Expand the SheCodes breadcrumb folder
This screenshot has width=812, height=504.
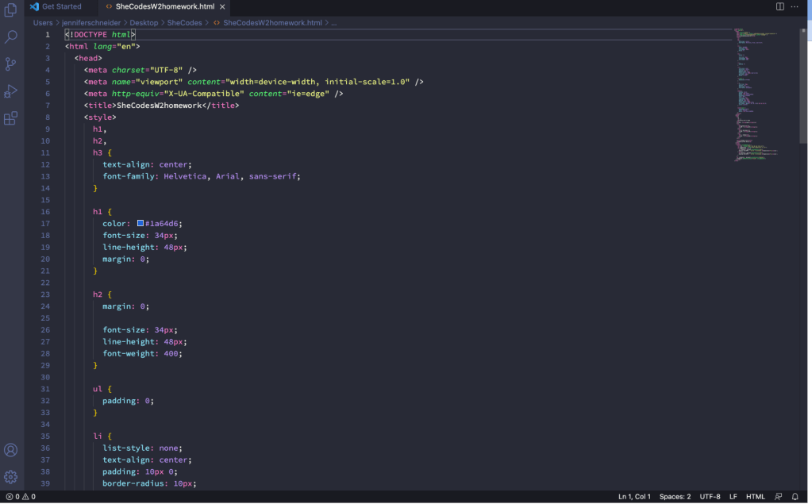pyautogui.click(x=184, y=23)
